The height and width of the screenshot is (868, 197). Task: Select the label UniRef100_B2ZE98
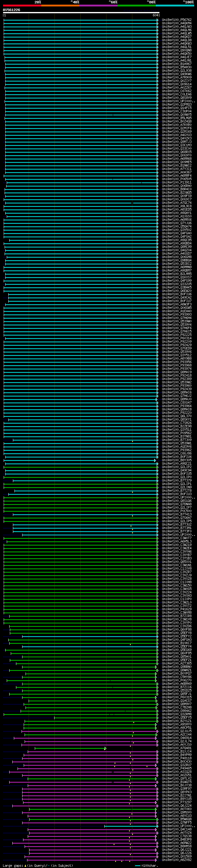[x=177, y=426]
